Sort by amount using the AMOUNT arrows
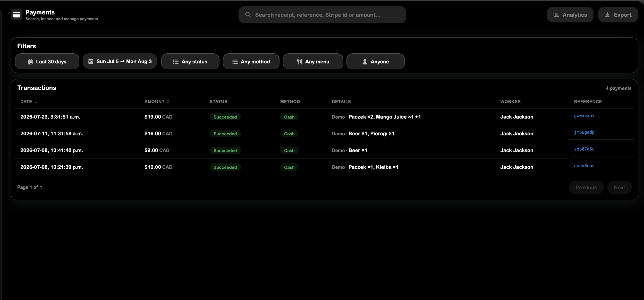Viewport: 644px width, 300px height. (168, 102)
